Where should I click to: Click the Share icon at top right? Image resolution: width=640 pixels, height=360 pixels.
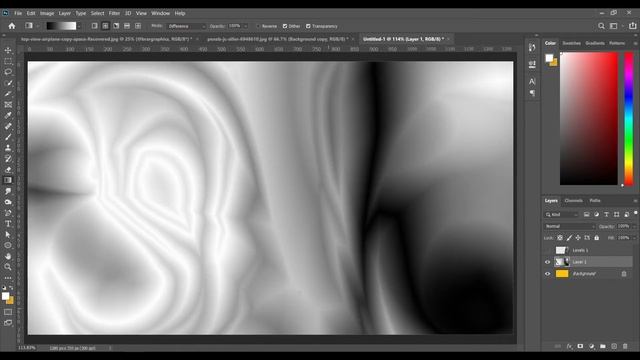coord(632,26)
